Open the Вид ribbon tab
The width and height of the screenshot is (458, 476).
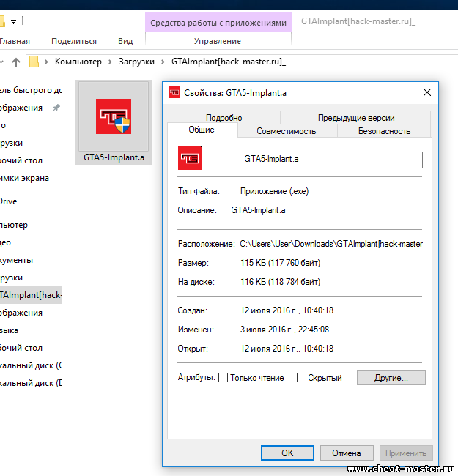click(125, 42)
